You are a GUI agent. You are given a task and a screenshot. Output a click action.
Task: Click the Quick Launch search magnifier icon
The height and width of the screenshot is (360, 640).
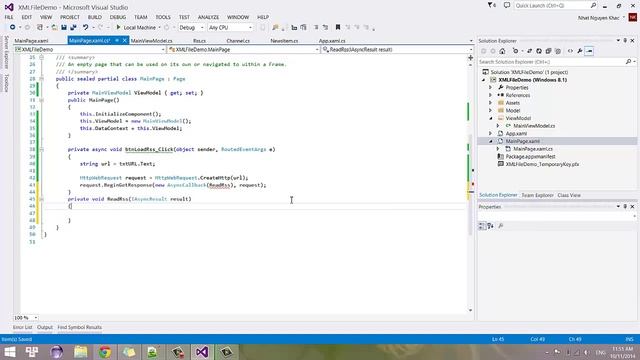593,5
